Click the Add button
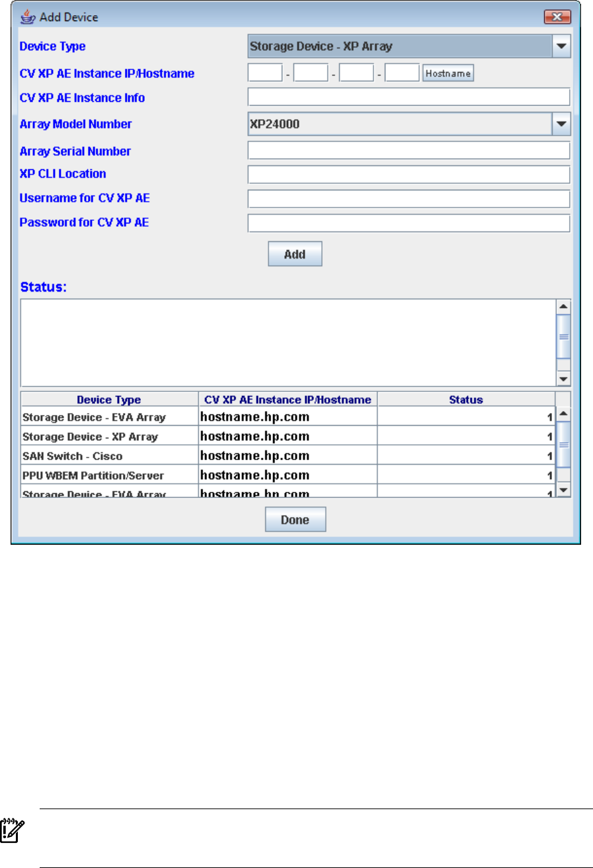This screenshot has width=593, height=868. pos(295,254)
